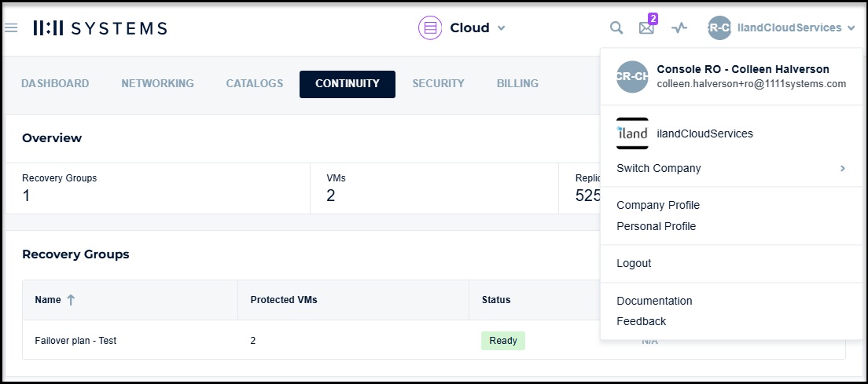Open the Feedback link
Screen dimensions: 868x384
641,321
